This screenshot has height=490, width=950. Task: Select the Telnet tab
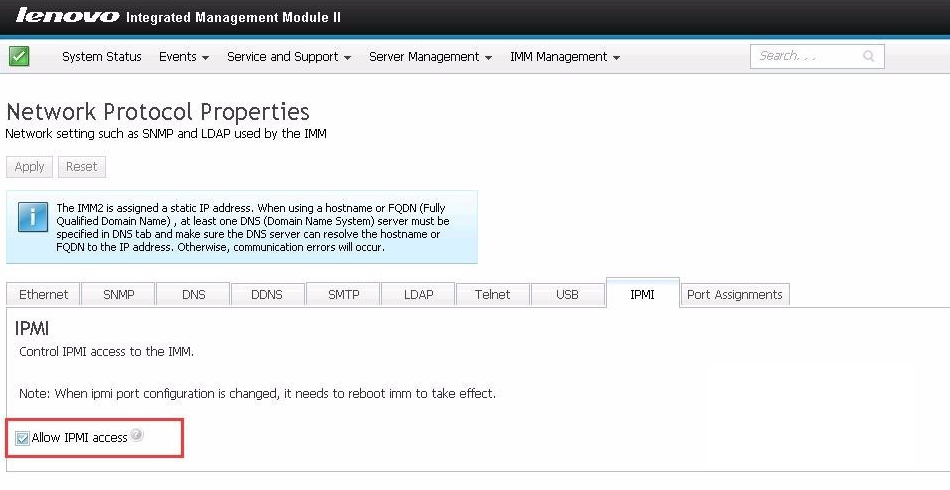(493, 294)
